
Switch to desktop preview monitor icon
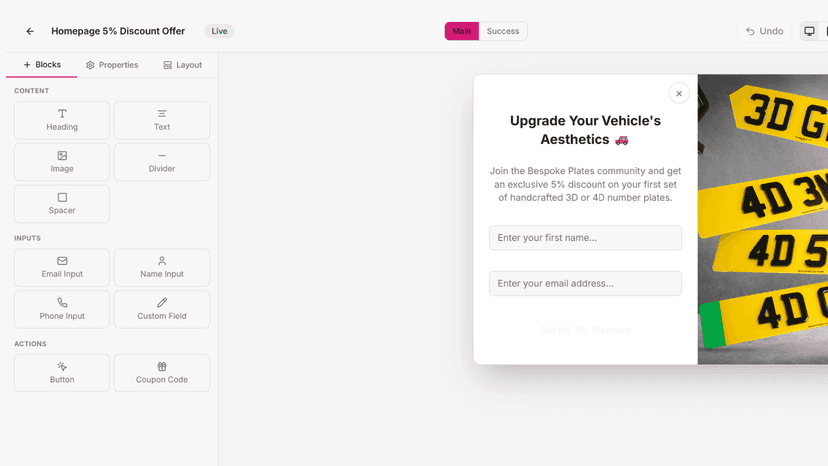click(x=809, y=31)
